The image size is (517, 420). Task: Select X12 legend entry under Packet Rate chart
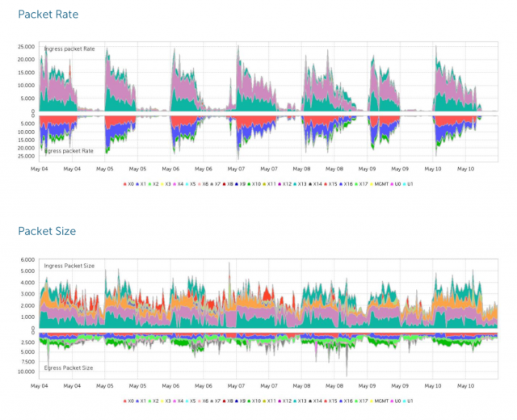click(285, 184)
